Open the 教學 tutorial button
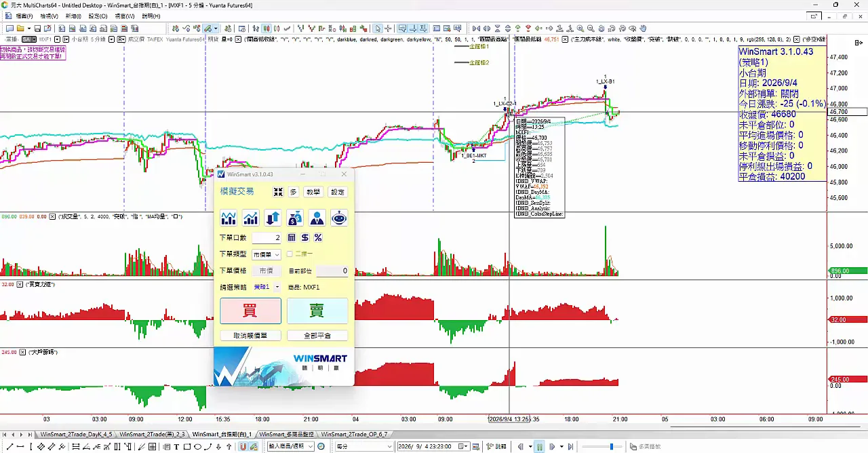 pos(313,192)
